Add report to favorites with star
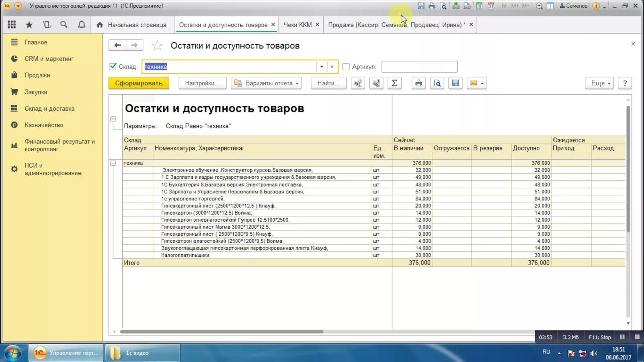This screenshot has width=644, height=362. tap(157, 46)
